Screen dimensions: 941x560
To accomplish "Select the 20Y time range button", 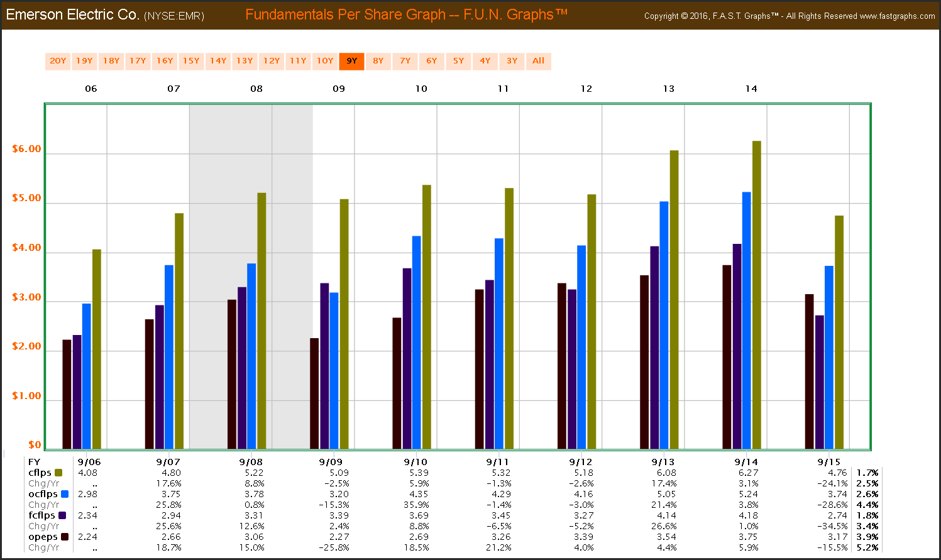I will [58, 61].
